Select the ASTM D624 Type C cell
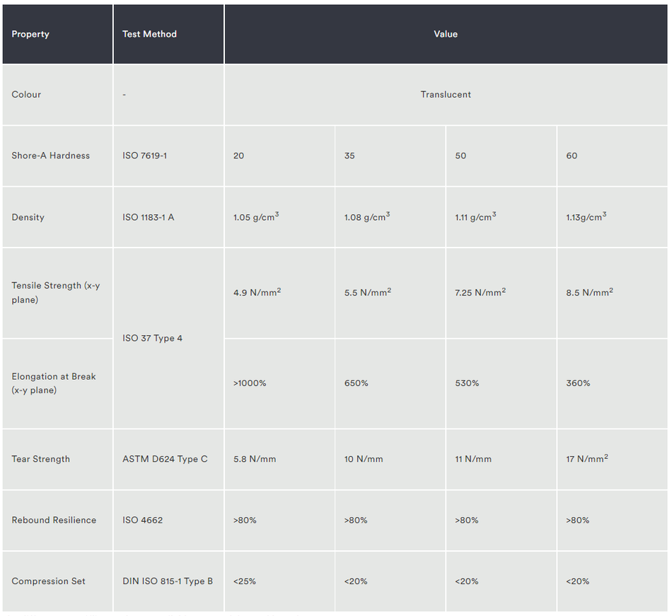Screen dimensions: 672x616 pyautogui.click(x=168, y=459)
